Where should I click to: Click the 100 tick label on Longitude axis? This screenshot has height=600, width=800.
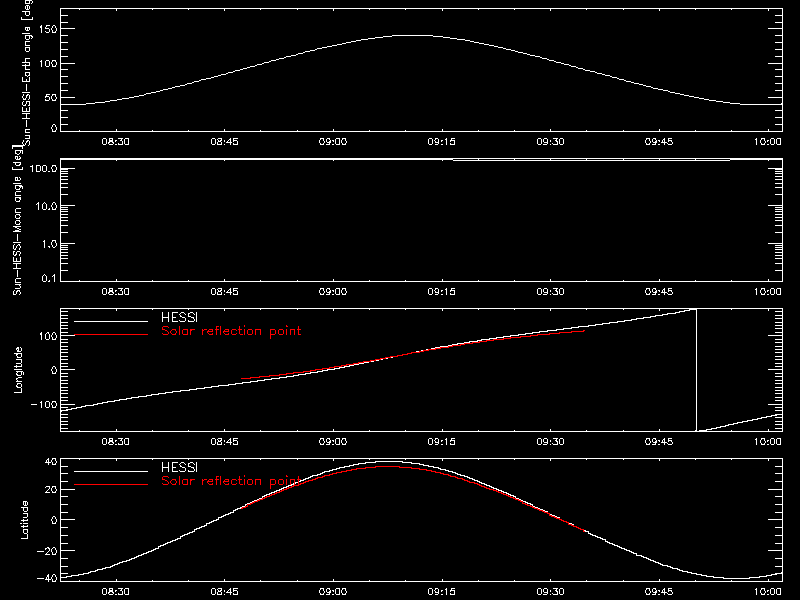point(48,336)
